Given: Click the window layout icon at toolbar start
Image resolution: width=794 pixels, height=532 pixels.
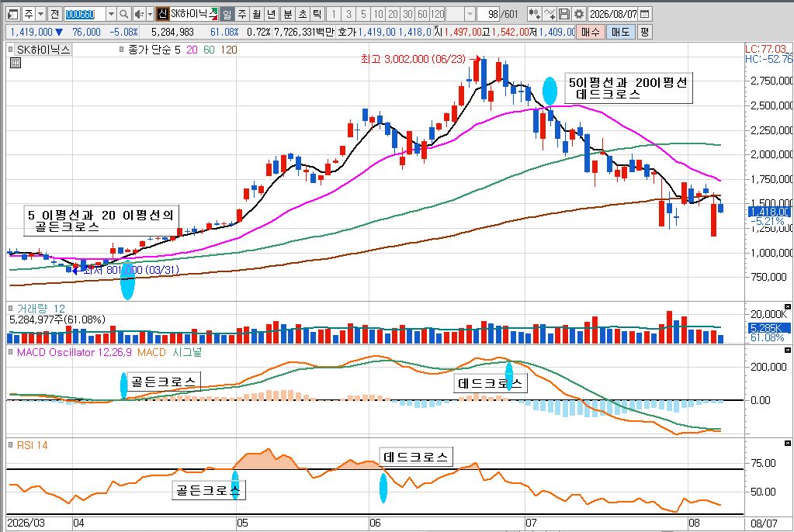Looking at the screenshot, I should (13, 14).
